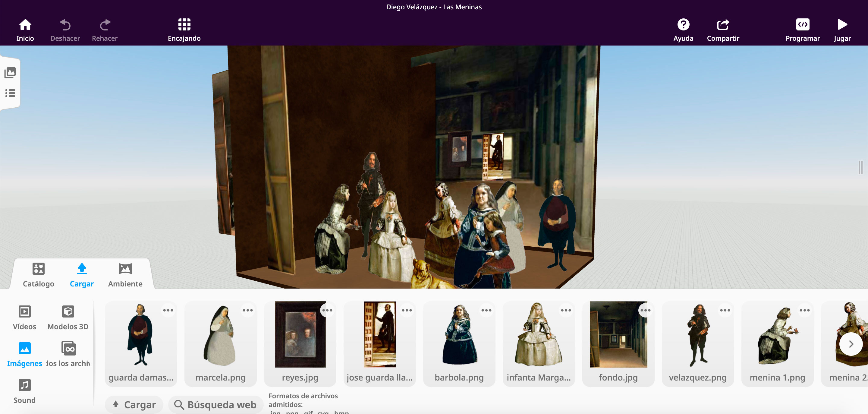
Task: Open options menu for guarda damas
Action: 168,310
